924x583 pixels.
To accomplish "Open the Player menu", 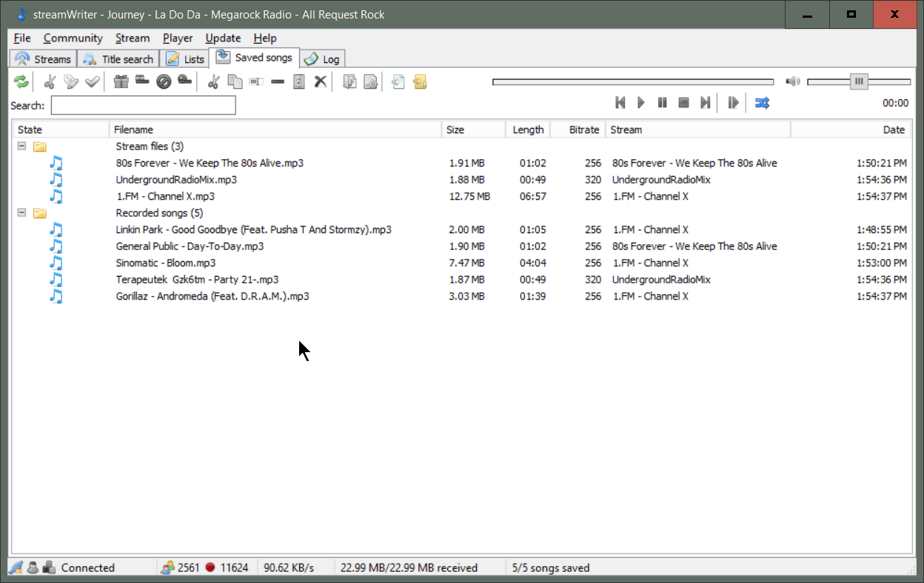I will coord(178,38).
